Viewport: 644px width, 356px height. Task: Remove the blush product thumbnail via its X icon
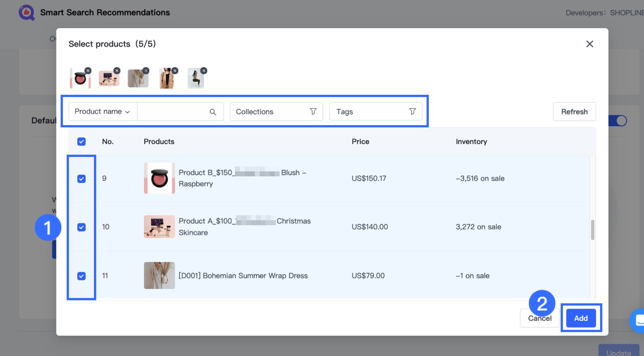(x=88, y=71)
